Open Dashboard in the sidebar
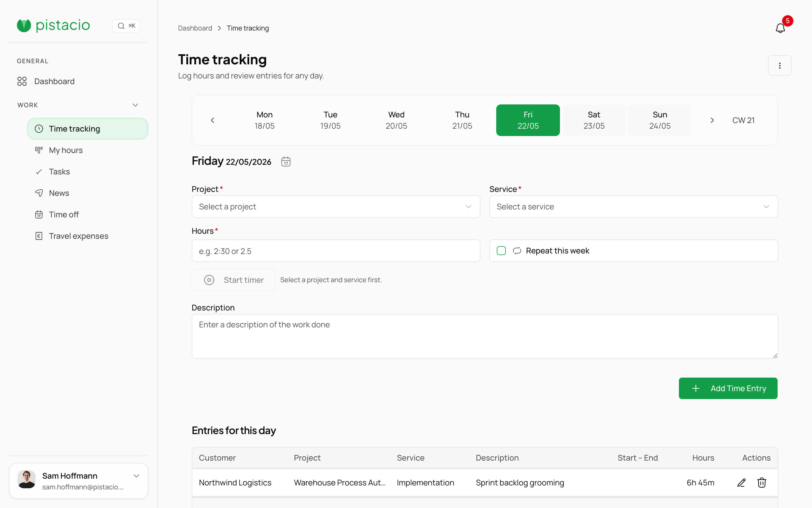 (79, 81)
